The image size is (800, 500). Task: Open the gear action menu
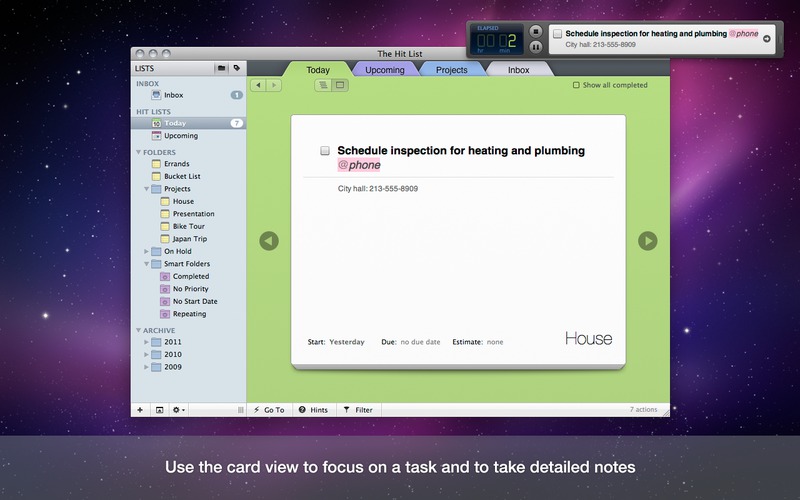[x=179, y=410]
